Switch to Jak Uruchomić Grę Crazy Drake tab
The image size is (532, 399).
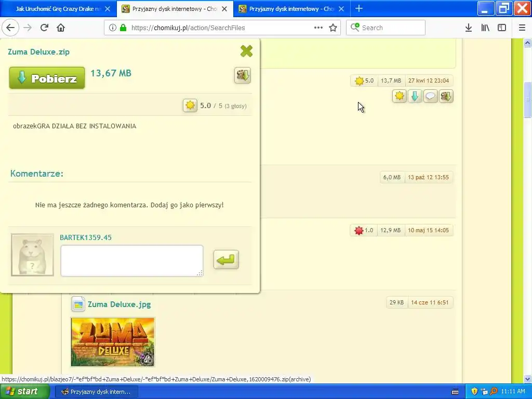pos(57,9)
